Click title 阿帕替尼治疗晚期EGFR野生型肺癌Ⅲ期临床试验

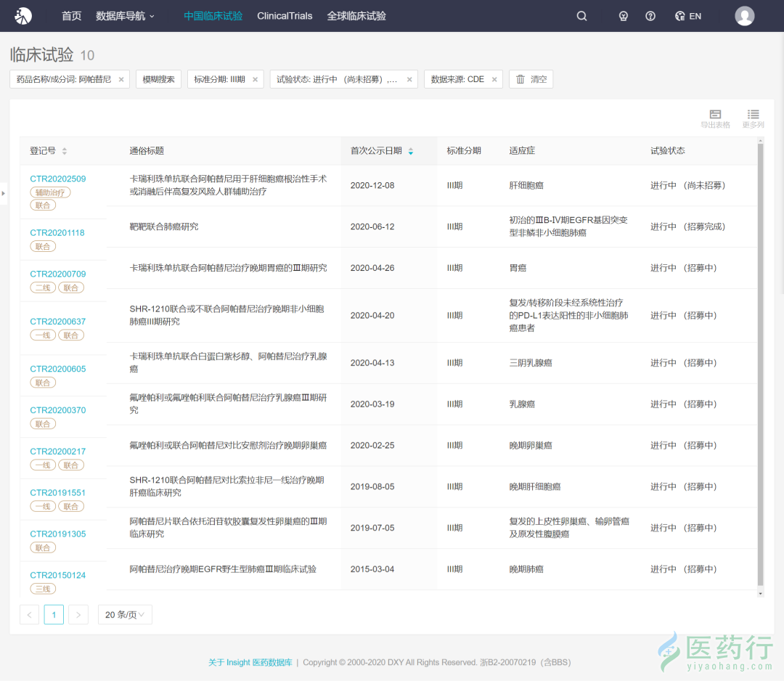click(223, 569)
